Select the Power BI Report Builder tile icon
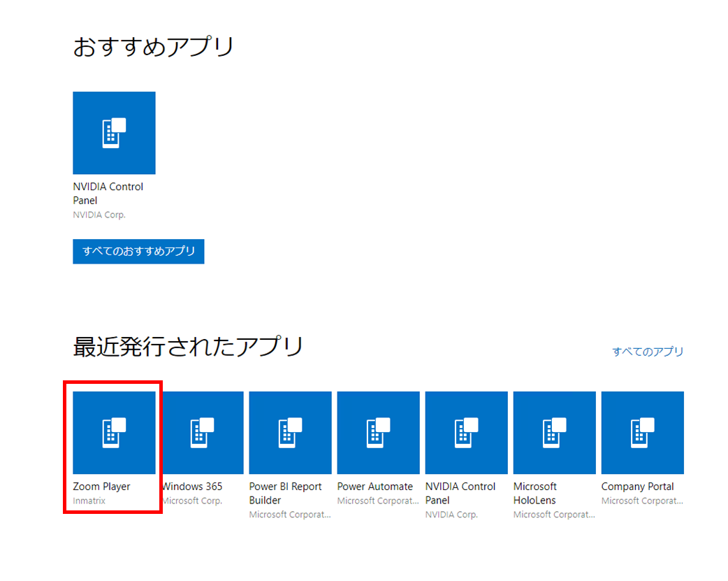The image size is (728, 581). click(x=290, y=433)
